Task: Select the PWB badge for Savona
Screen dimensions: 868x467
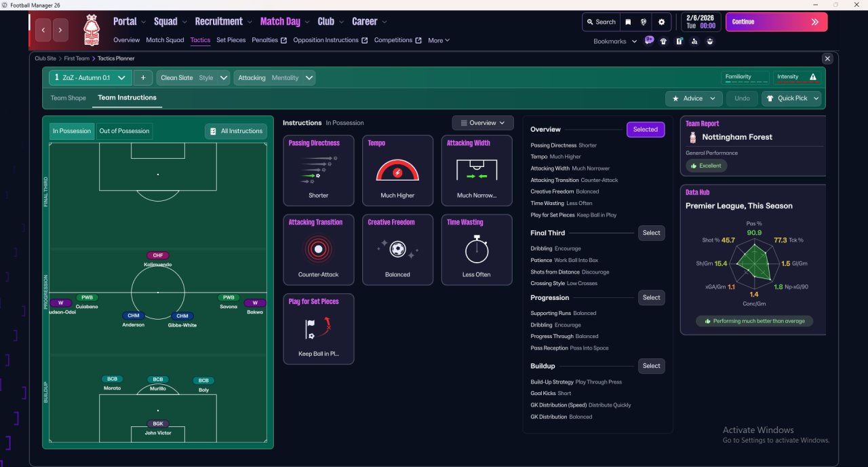Action: click(229, 297)
